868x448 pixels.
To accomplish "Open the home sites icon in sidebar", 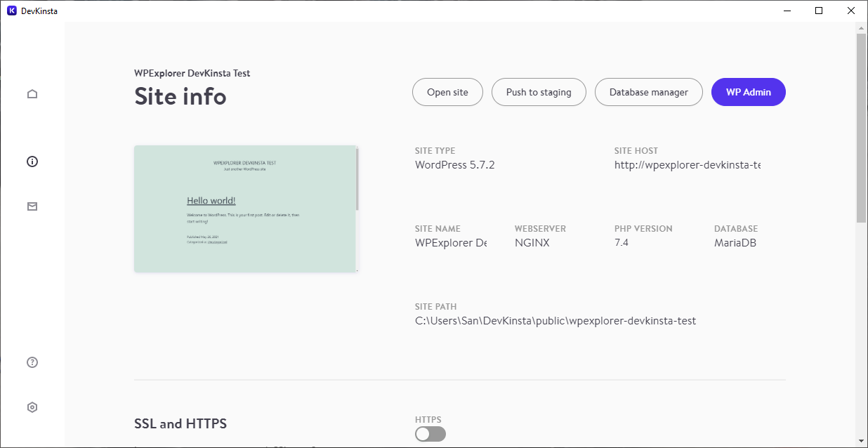I will (32, 94).
